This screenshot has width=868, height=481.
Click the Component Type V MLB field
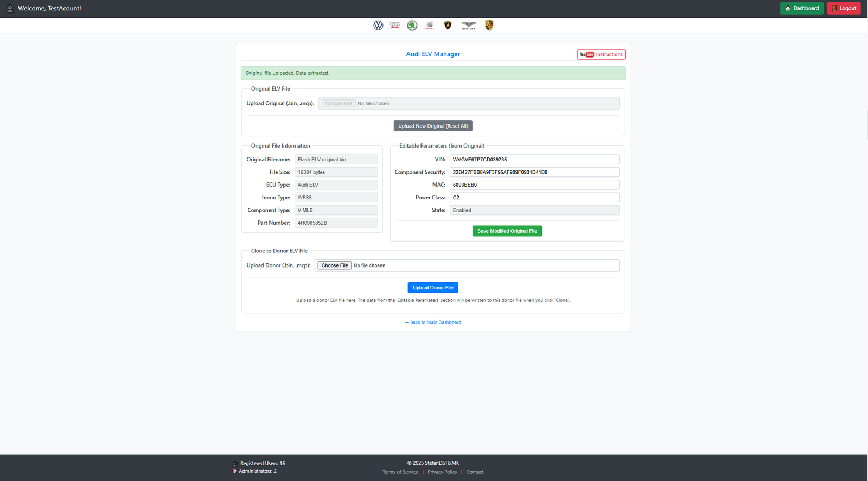click(x=336, y=210)
